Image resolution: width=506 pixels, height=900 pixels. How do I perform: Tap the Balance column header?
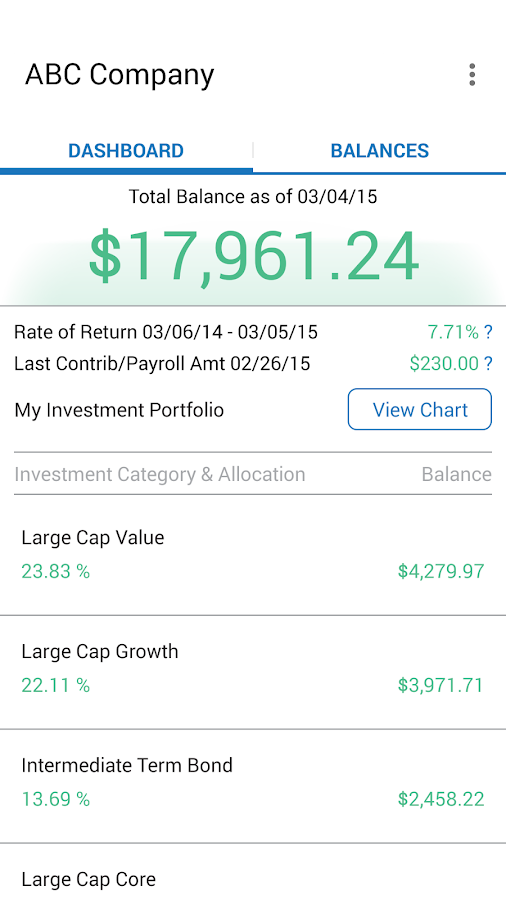457,474
